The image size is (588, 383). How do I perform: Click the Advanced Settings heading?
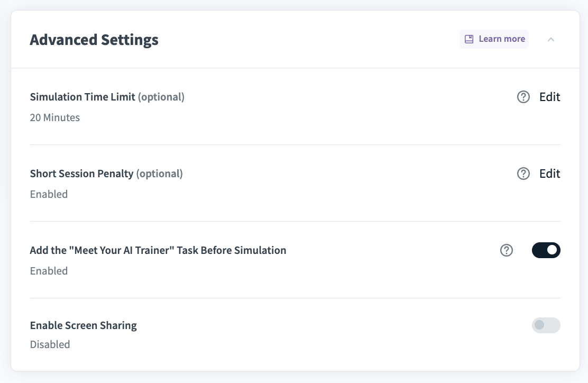point(94,40)
